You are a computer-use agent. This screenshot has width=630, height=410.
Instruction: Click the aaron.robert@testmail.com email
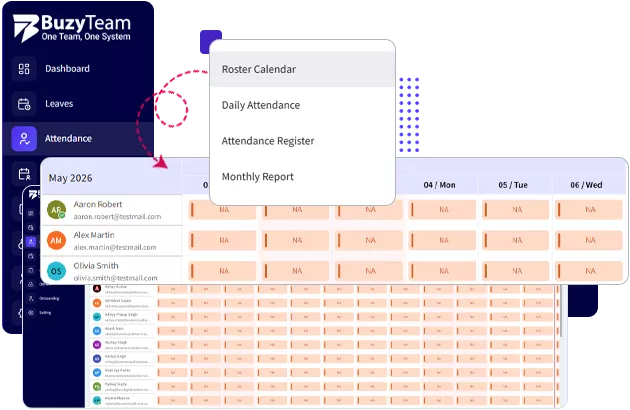pos(117,216)
